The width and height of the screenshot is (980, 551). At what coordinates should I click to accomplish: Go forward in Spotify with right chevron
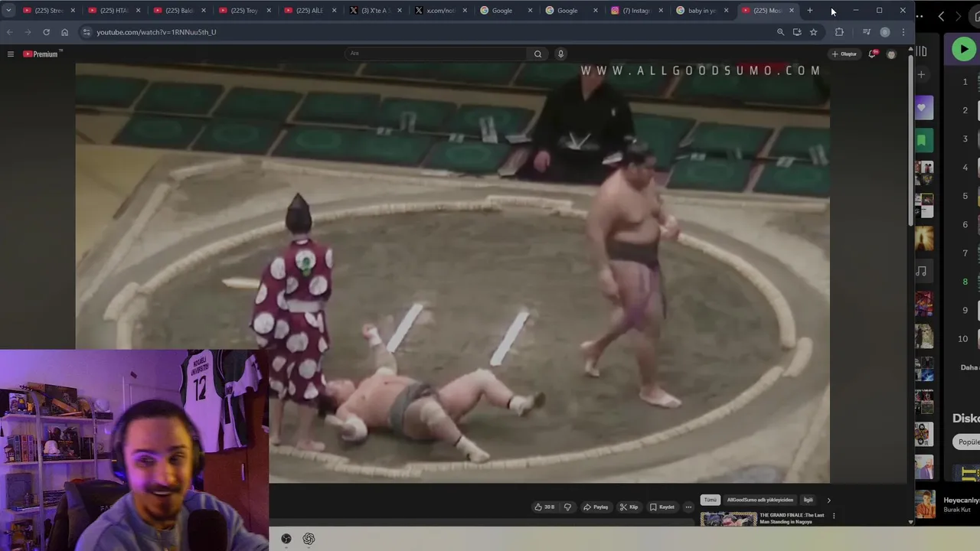[x=958, y=16]
